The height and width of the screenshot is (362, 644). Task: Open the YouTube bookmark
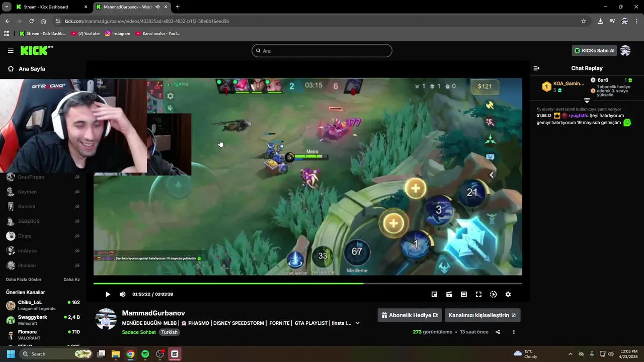click(x=86, y=34)
